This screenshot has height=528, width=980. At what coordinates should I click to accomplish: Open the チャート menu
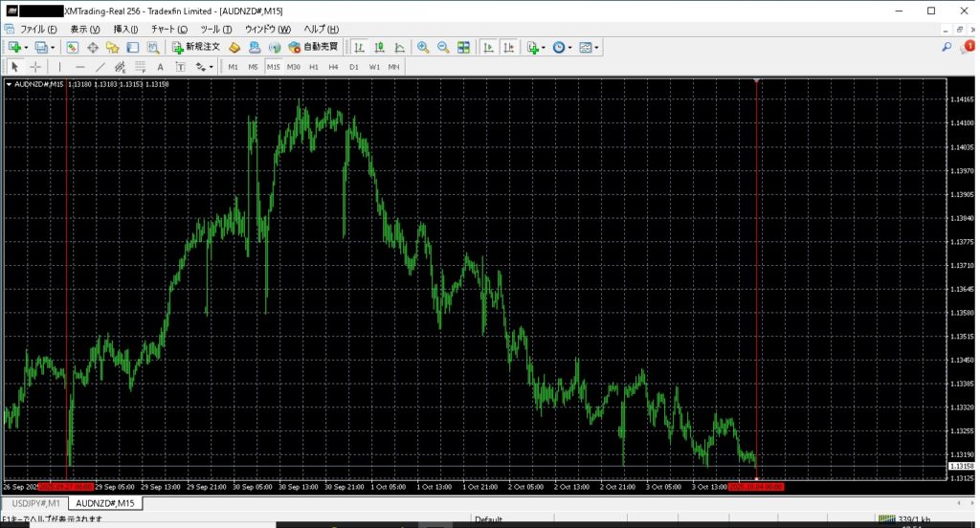(x=168, y=30)
